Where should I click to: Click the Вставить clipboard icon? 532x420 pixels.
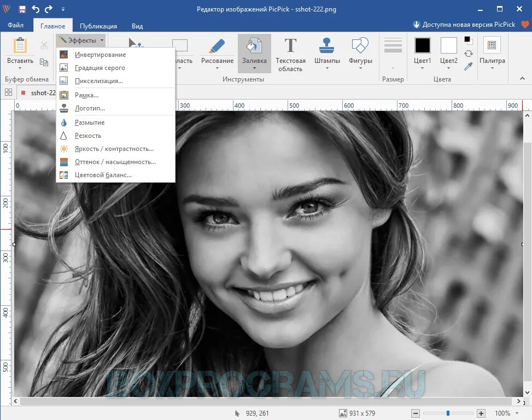pos(20,45)
